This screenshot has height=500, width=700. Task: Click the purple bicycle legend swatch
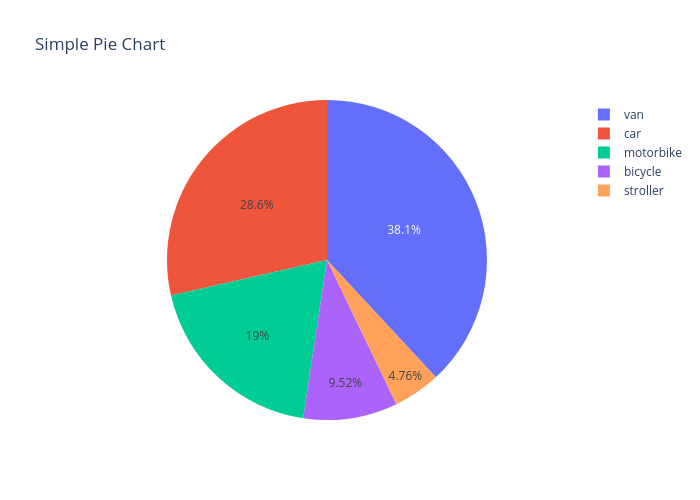(604, 172)
